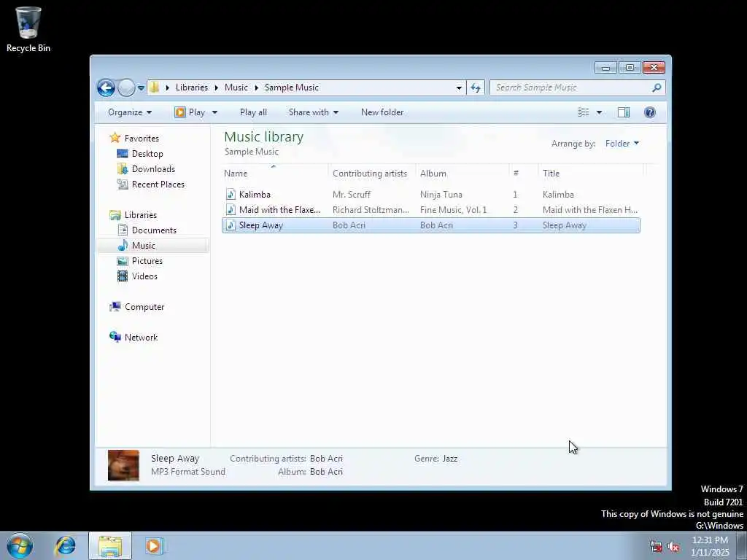Expand the Play button dropdown arrow

click(214, 112)
